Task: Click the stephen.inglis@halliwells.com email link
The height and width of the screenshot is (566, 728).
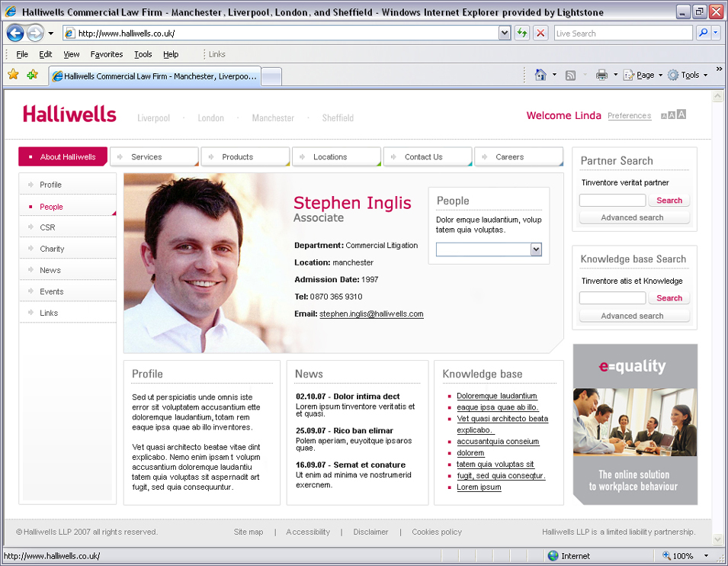Action: pos(371,314)
